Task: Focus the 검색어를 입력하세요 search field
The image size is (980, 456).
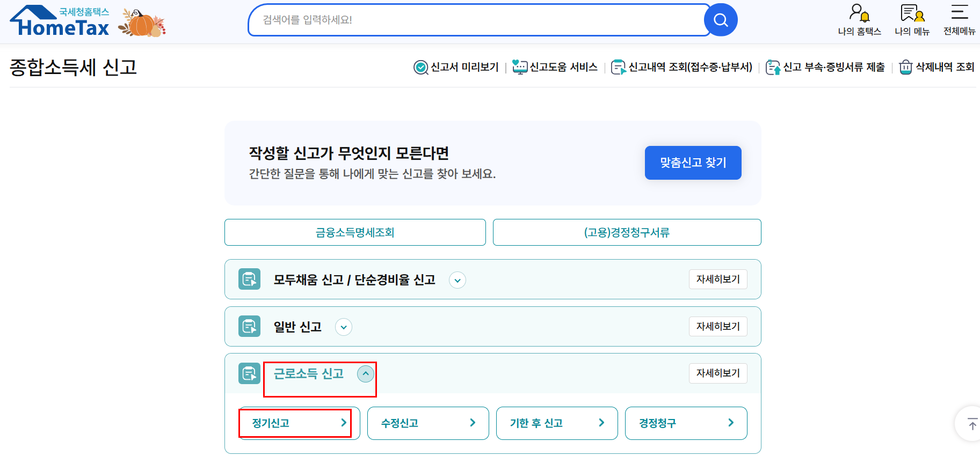Action: pos(478,20)
